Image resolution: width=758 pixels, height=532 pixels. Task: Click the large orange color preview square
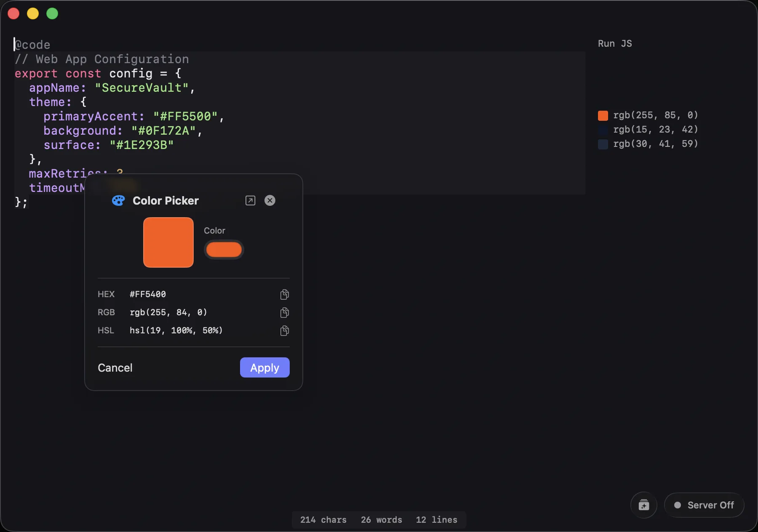click(168, 242)
